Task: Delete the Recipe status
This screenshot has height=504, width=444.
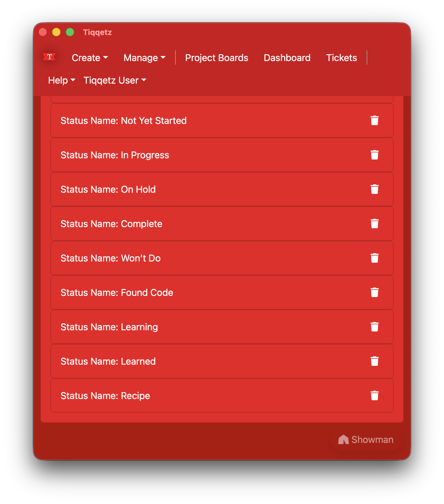Action: pos(374,395)
